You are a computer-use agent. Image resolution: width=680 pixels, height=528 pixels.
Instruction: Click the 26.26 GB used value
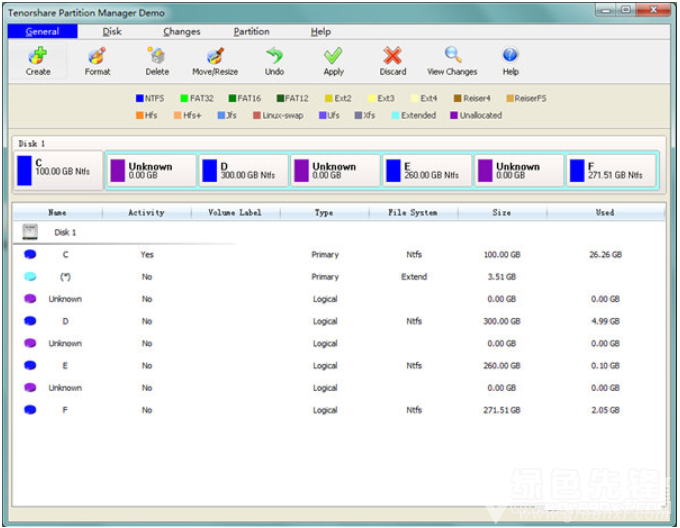pyautogui.click(x=605, y=254)
